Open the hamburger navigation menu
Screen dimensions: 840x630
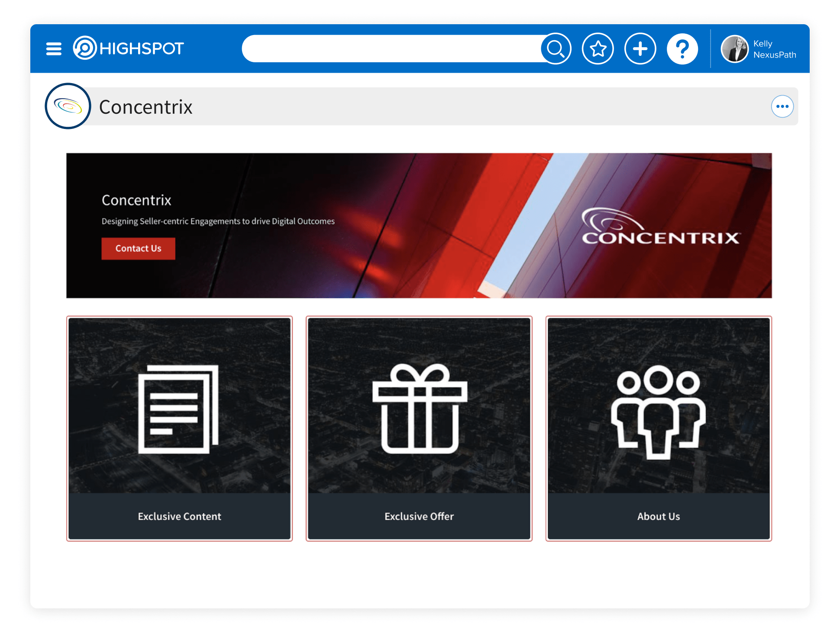coord(54,48)
